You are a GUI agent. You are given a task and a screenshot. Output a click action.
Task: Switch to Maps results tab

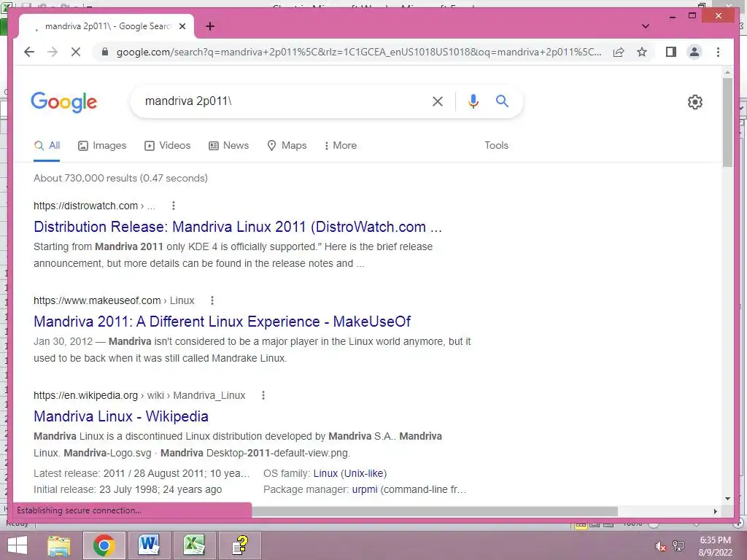pos(286,146)
